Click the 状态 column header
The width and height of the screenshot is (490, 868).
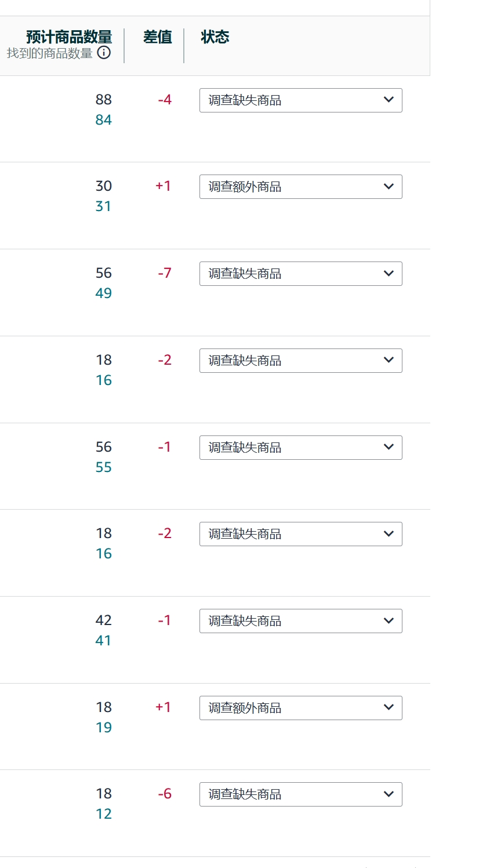coord(215,37)
